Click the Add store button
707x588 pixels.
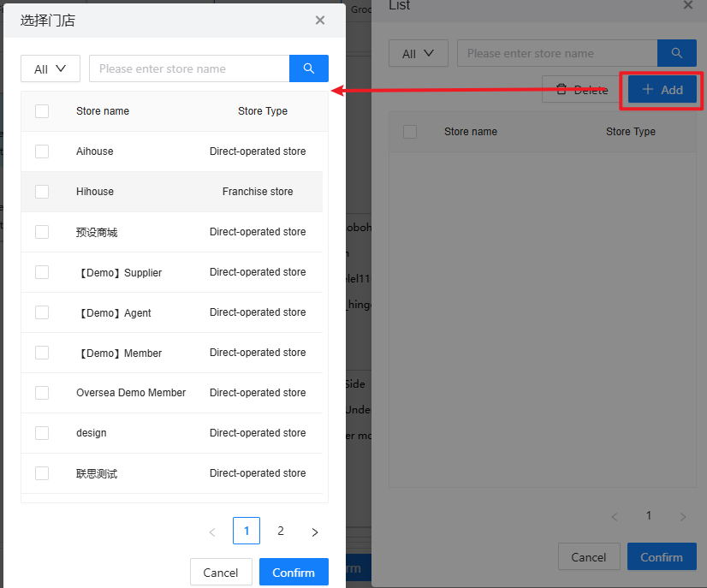point(662,89)
